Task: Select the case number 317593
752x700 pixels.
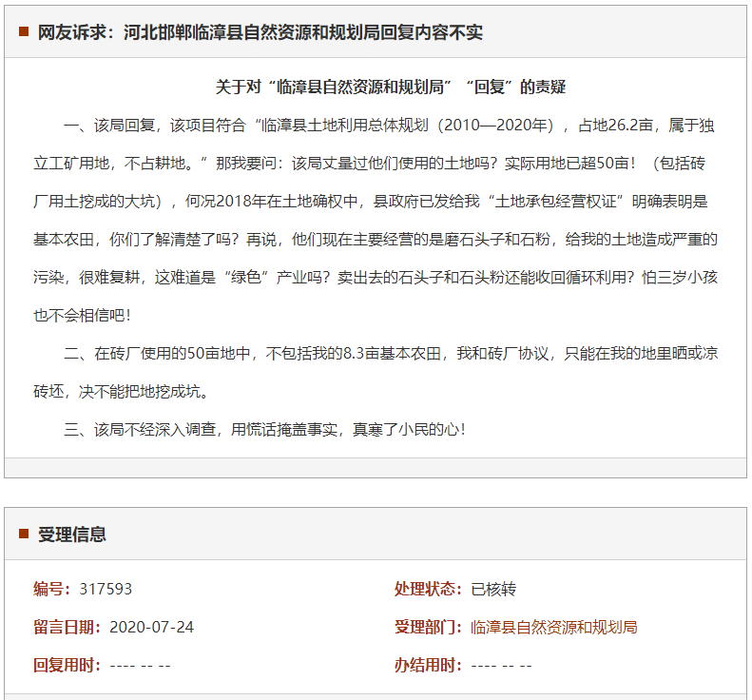Action: tap(106, 590)
